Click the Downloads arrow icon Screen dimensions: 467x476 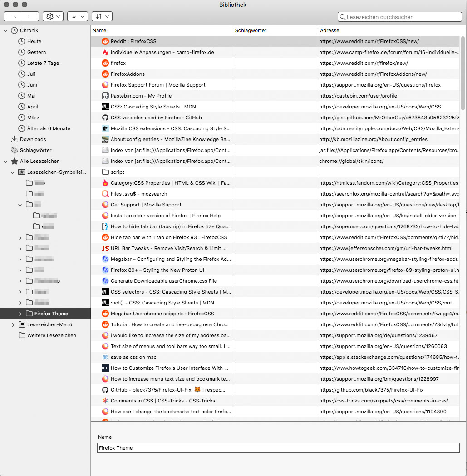coord(14,139)
